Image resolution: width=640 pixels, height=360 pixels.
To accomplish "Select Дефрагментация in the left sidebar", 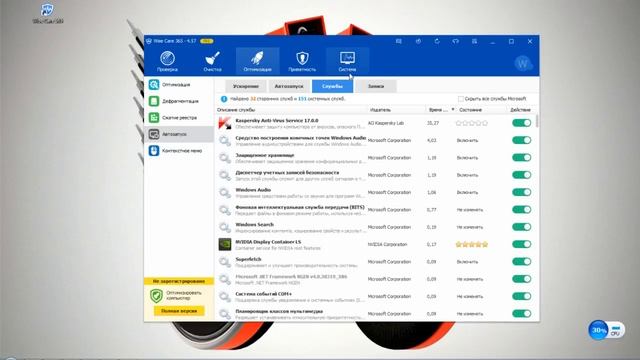I will click(179, 101).
